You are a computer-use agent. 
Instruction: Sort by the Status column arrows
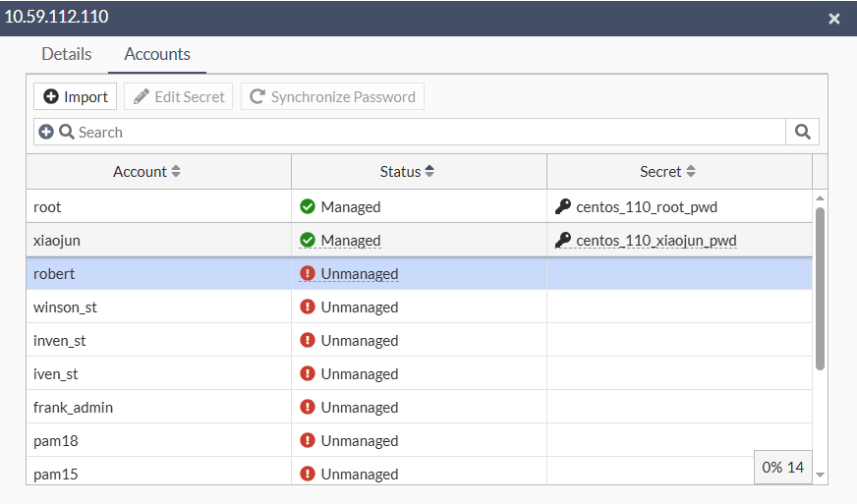point(429,172)
